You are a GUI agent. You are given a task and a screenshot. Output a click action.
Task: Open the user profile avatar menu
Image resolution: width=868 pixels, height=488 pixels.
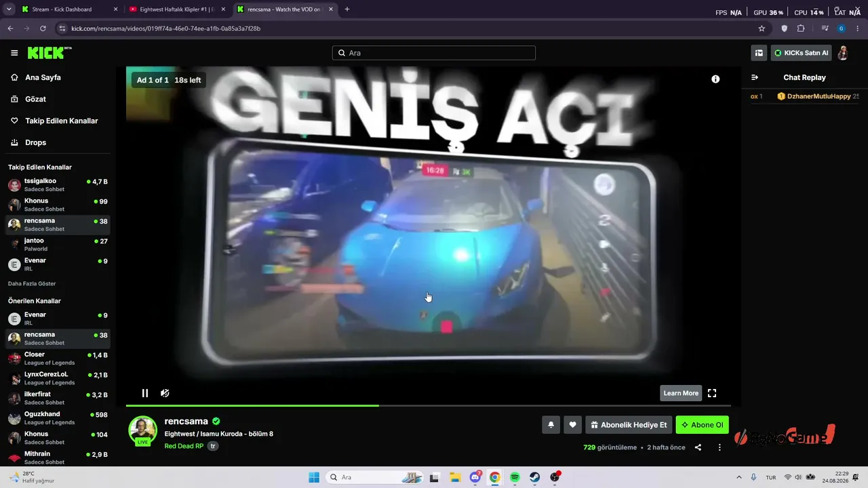843,53
